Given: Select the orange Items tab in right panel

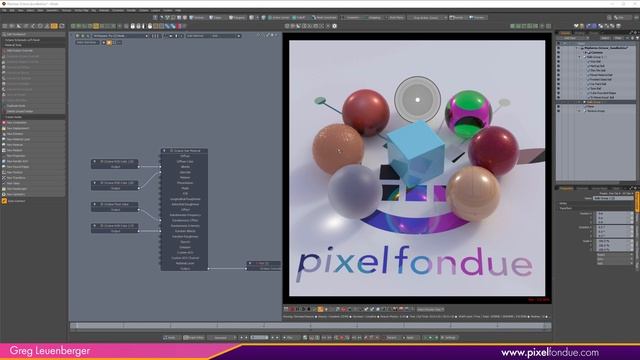Looking at the screenshot, I should point(565,33).
